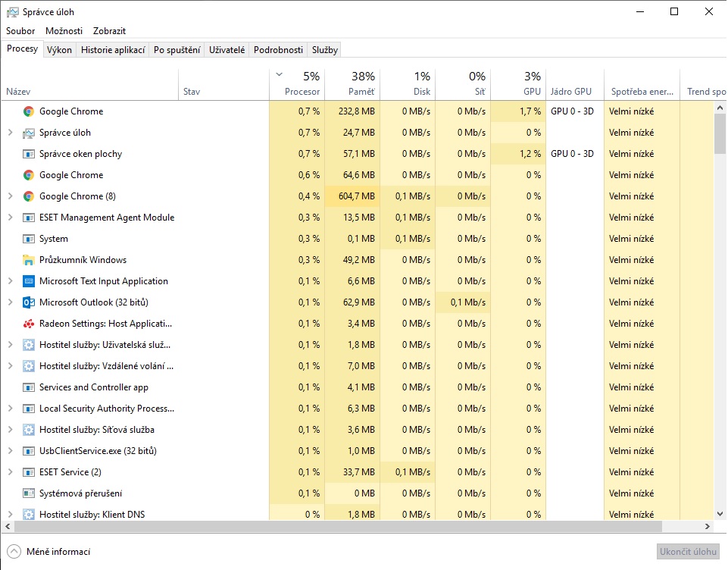728x570 pixels.
Task: Click the ESET Management Agent Module icon
Action: (29, 218)
